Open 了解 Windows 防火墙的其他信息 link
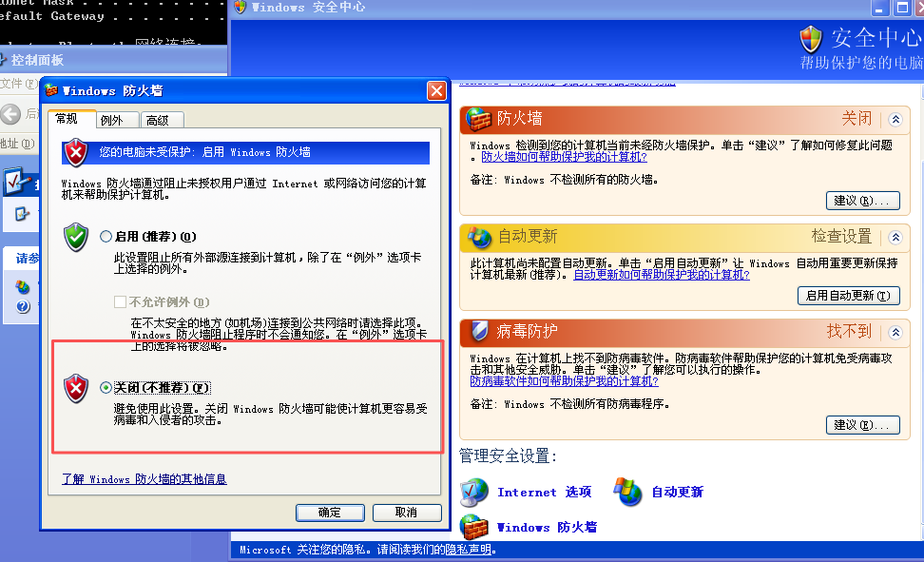The width and height of the screenshot is (924, 562). (144, 479)
